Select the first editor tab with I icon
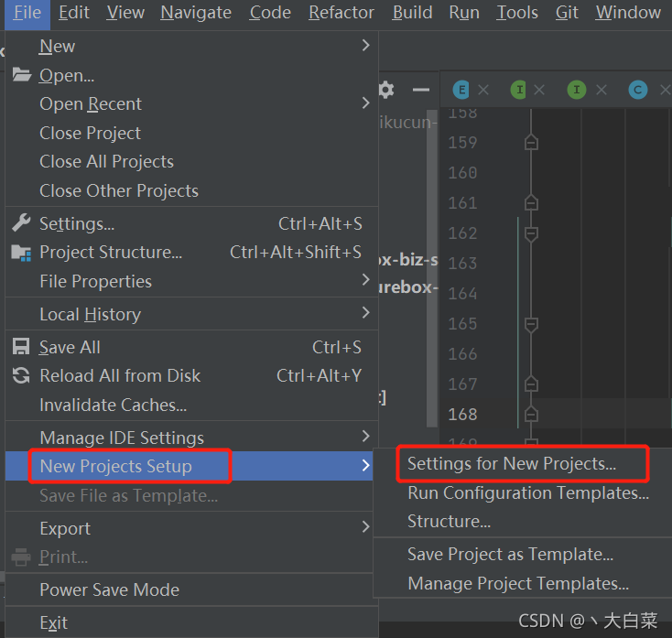Screen dimensions: 672x638 519,90
